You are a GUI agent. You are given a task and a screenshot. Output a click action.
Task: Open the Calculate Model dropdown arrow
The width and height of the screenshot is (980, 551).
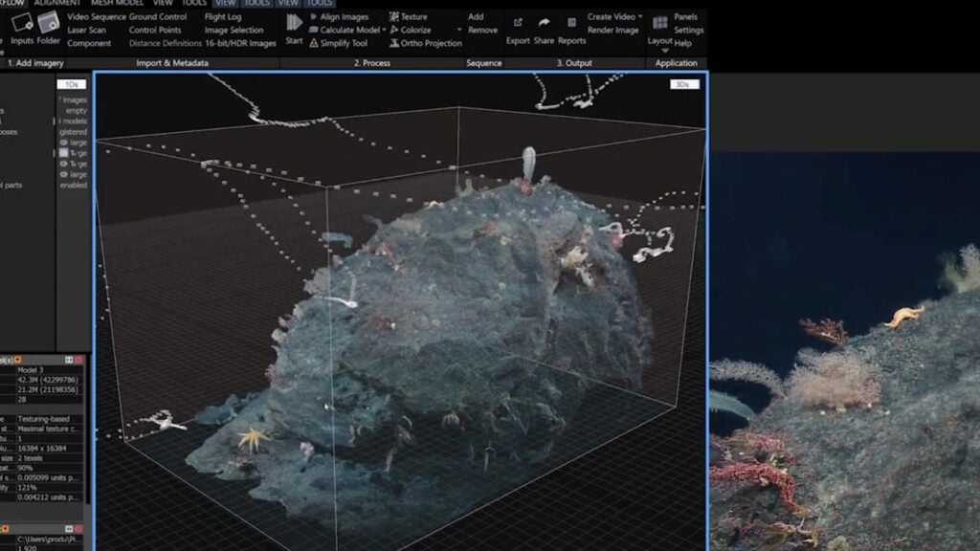click(x=384, y=30)
